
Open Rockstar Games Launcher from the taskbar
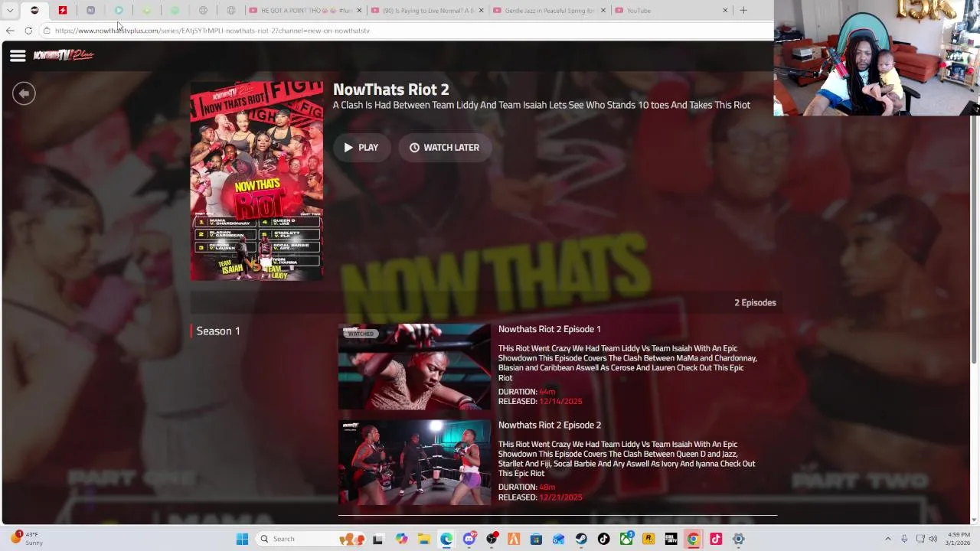pyautogui.click(x=648, y=539)
